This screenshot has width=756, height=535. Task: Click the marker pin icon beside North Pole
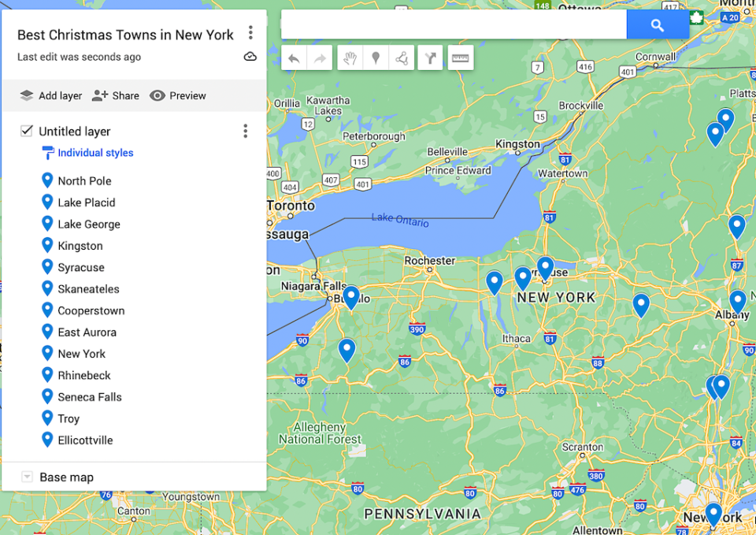pos(48,180)
